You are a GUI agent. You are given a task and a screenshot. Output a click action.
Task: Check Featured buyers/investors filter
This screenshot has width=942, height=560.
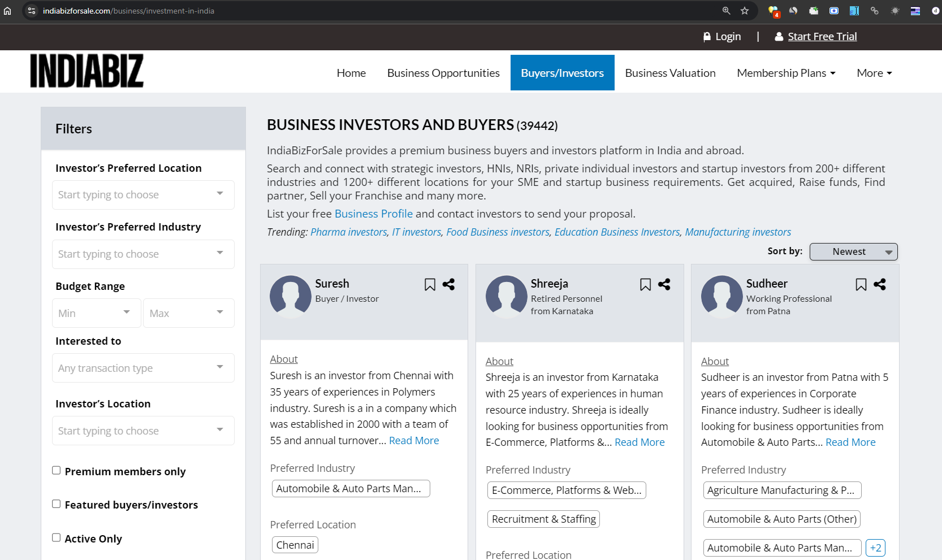click(57, 503)
